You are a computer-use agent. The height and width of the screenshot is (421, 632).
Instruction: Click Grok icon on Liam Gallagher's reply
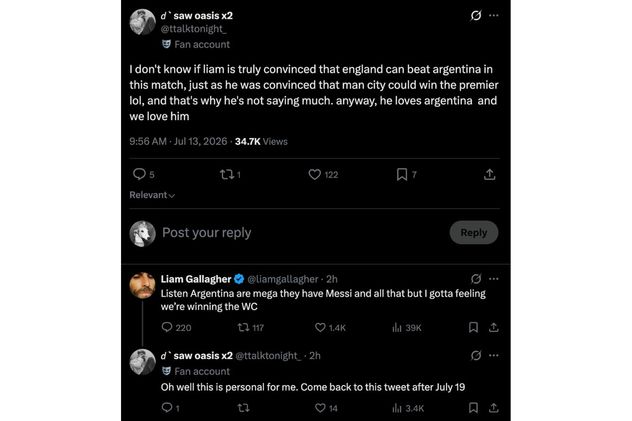476,279
